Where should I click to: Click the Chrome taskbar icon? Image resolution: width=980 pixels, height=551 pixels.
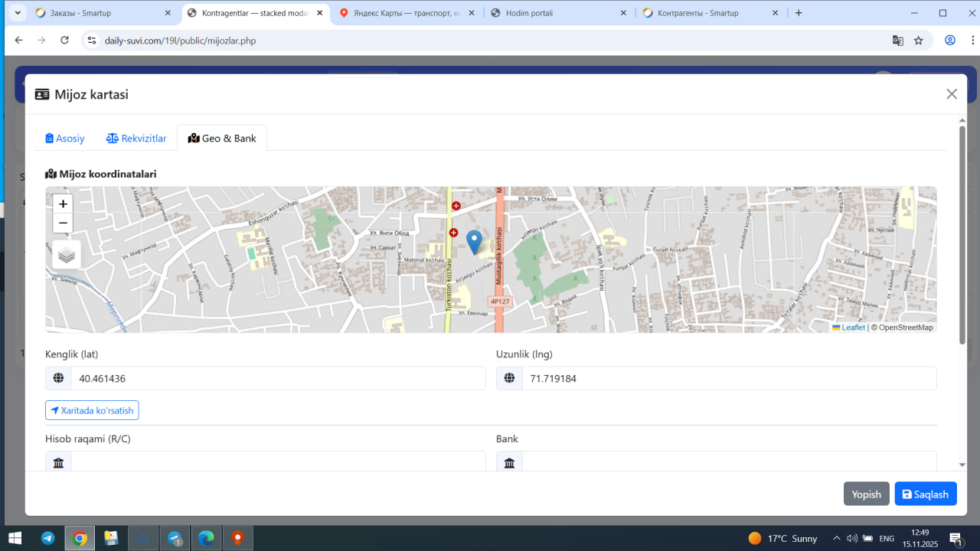80,538
